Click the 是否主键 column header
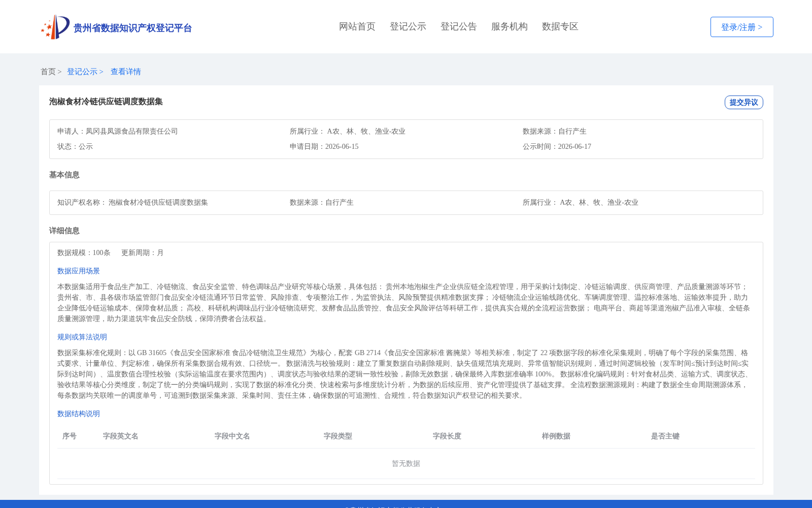 point(665,436)
